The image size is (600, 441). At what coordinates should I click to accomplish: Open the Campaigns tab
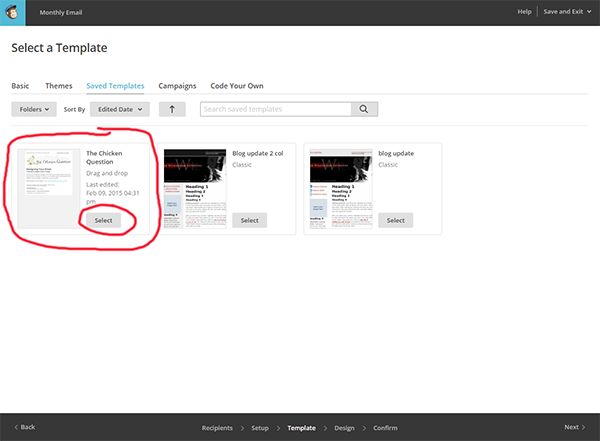[x=177, y=86]
